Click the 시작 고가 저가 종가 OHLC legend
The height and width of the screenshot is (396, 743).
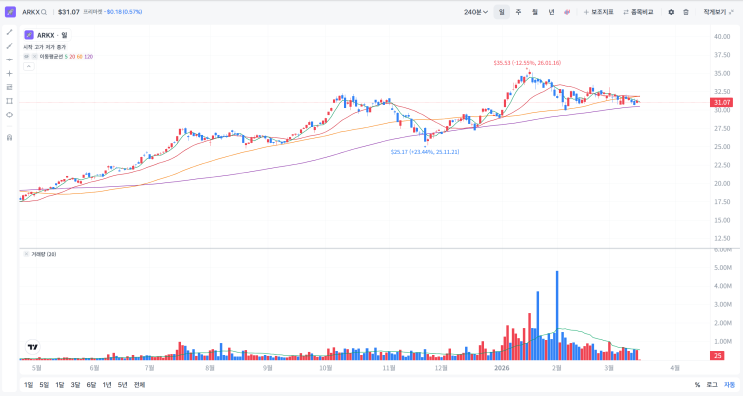pyautogui.click(x=45, y=47)
